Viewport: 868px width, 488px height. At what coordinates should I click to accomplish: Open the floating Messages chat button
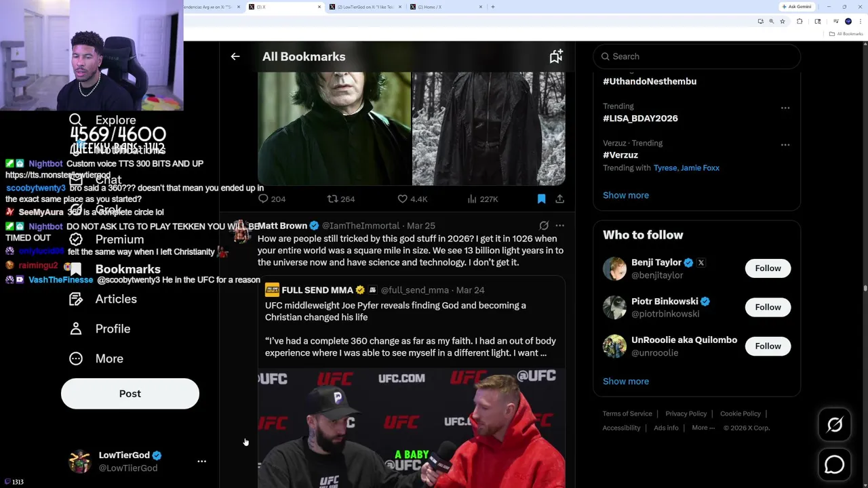[x=835, y=465]
